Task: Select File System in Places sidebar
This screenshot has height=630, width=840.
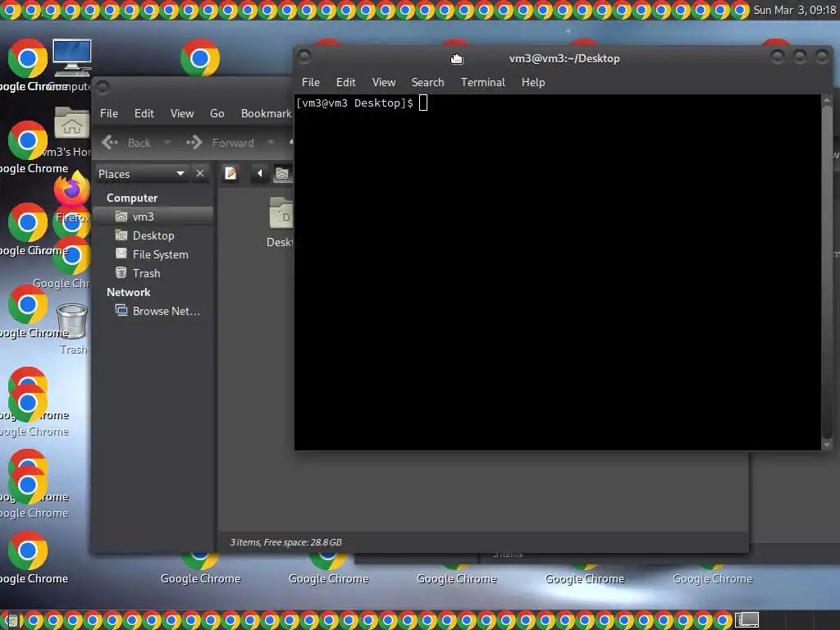Action: click(x=153, y=254)
